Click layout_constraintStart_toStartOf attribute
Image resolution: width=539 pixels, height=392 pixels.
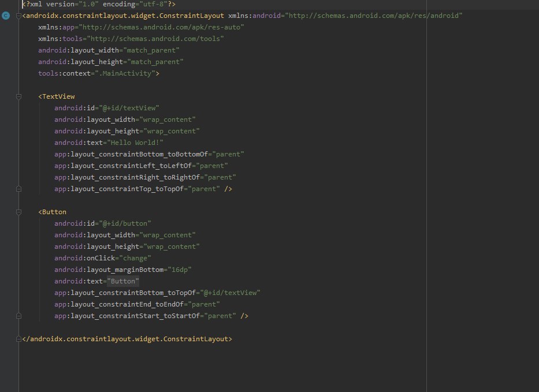(145, 316)
